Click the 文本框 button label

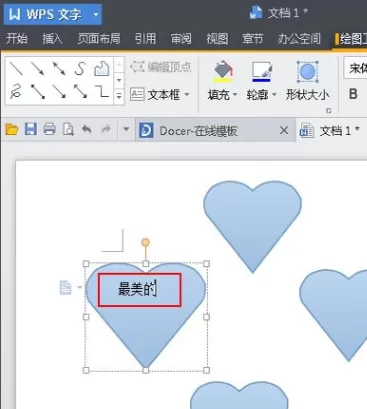[164, 95]
